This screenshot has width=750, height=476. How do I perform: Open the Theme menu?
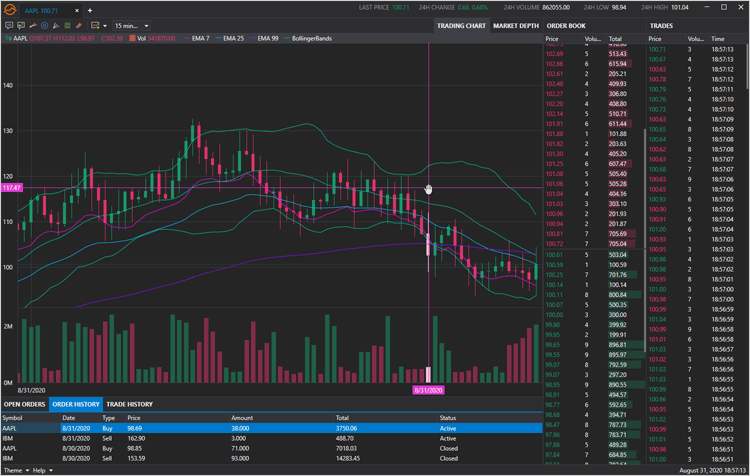(14, 470)
